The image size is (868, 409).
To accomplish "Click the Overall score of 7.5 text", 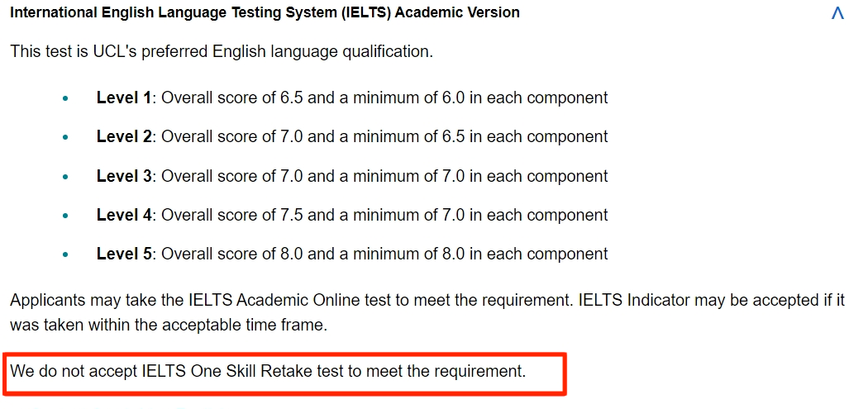I will coord(232,215).
